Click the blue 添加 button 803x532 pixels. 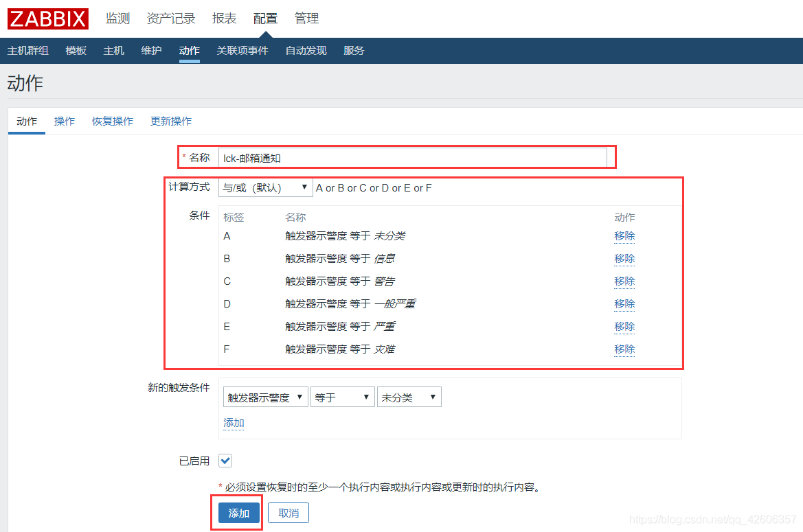pyautogui.click(x=238, y=513)
